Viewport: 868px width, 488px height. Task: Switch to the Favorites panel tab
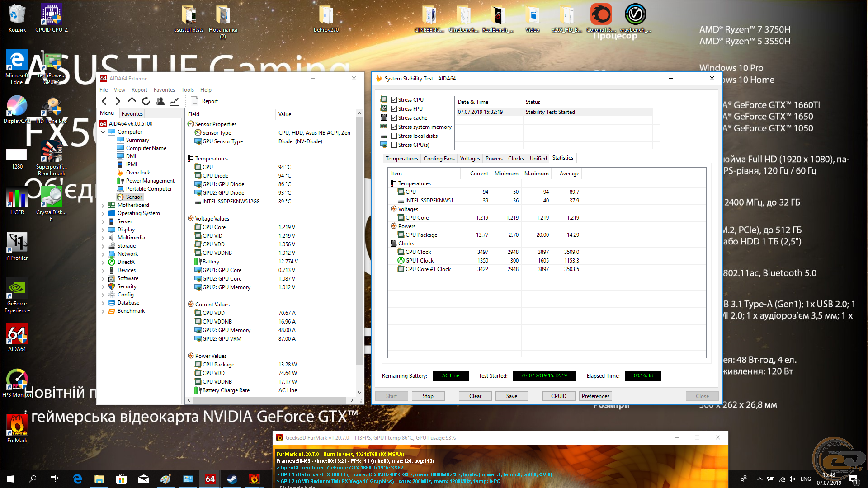tap(132, 113)
